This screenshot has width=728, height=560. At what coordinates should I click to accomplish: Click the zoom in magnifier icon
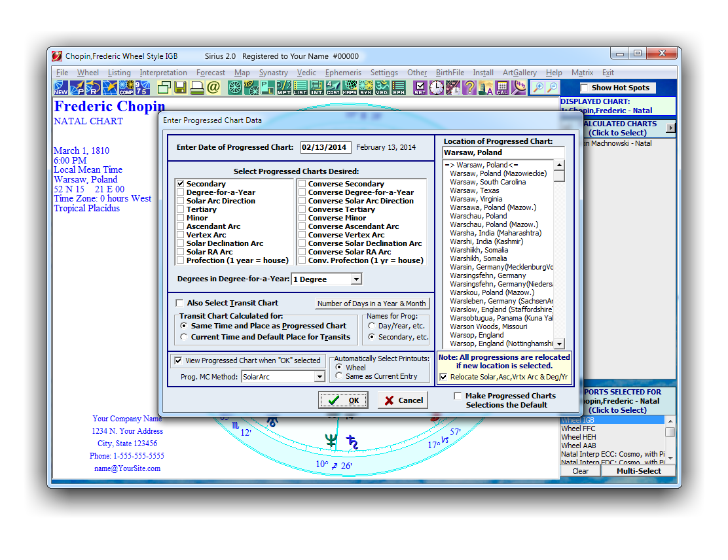[x=537, y=87]
